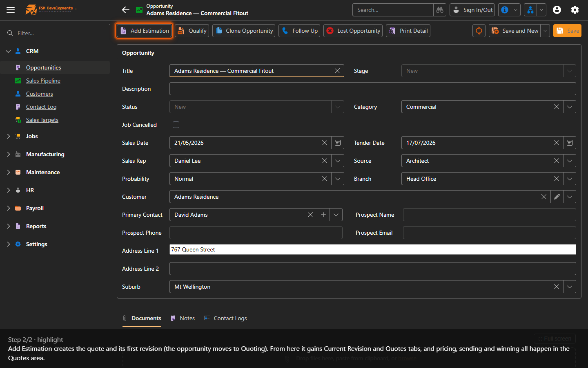Image resolution: width=588 pixels, height=368 pixels.
Task: Open the Tender Date calendar picker
Action: pos(570,143)
